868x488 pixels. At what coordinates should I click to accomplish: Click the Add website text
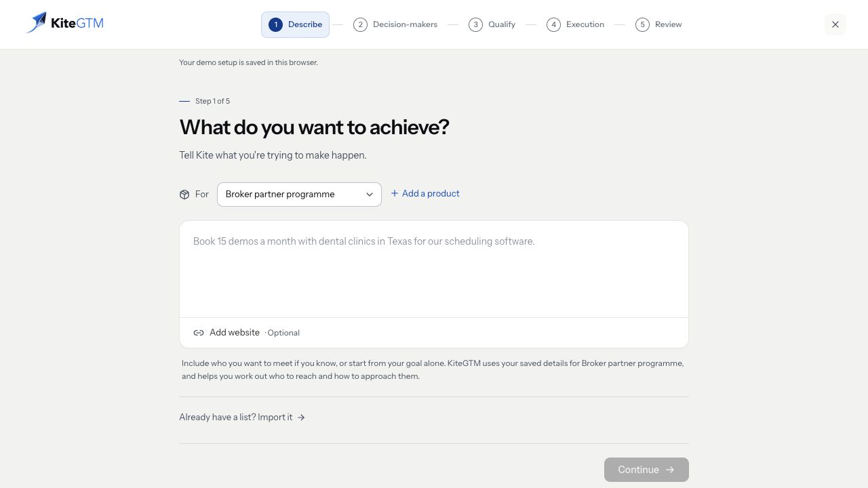235,333
